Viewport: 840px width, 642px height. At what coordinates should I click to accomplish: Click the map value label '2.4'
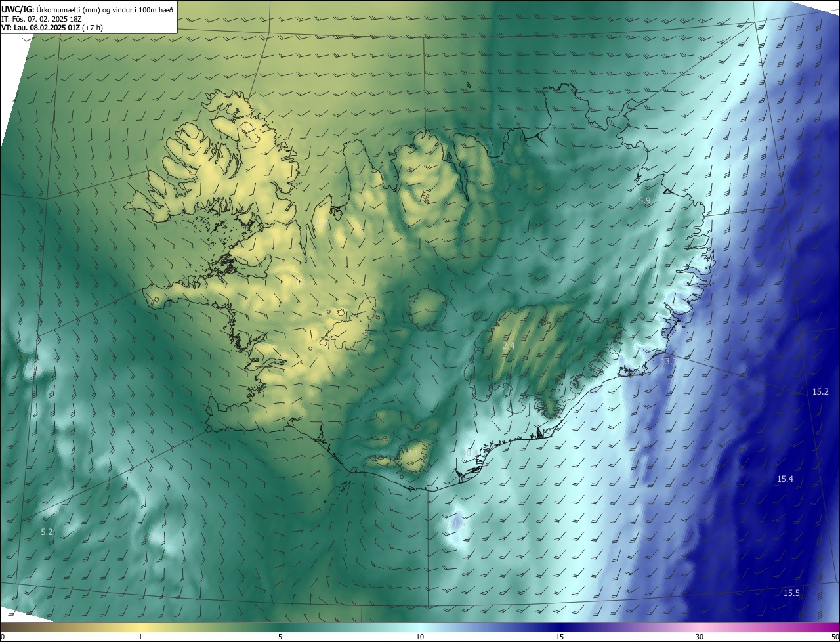509,346
